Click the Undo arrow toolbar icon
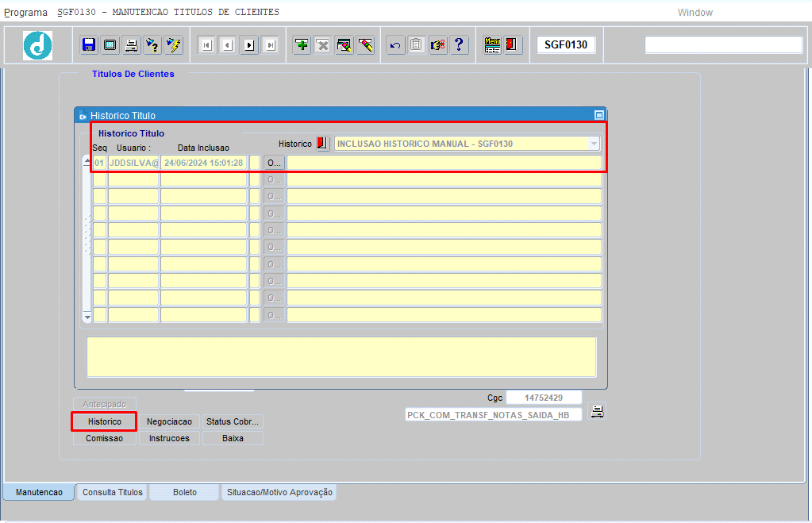The image size is (812, 523). click(395, 45)
